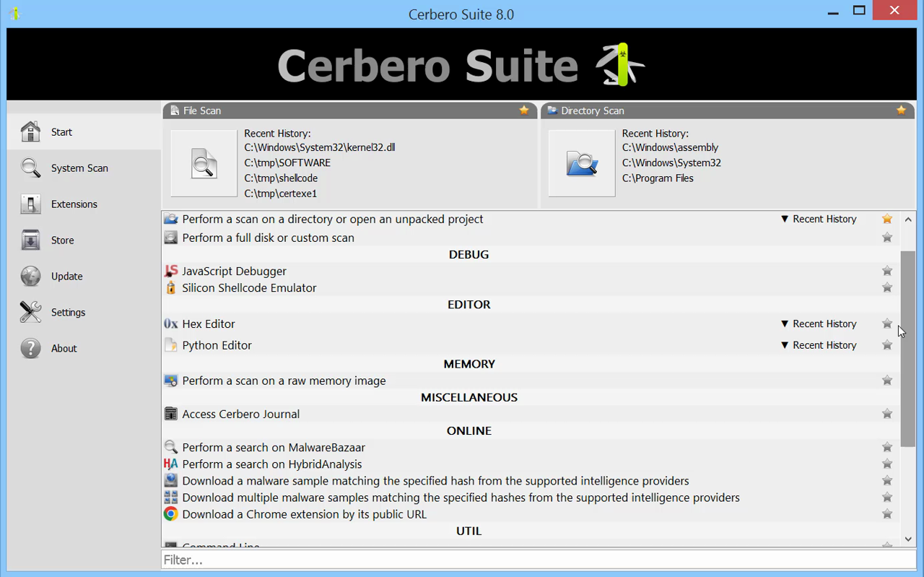Switch to the System Scan section
924x577 pixels.
79,168
